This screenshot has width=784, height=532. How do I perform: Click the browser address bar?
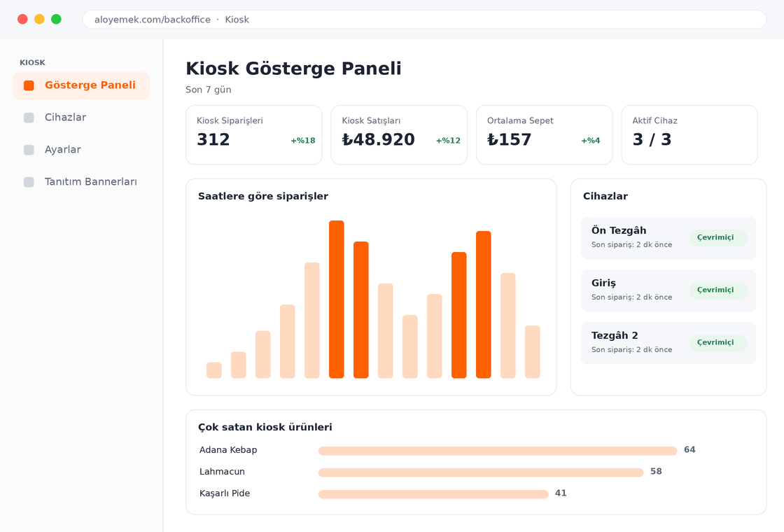(x=424, y=20)
